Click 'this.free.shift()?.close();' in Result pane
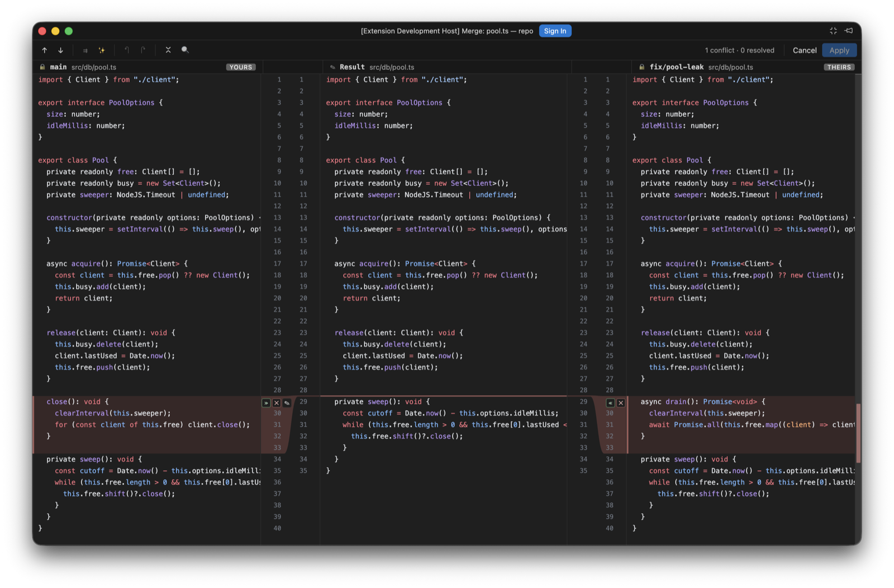 click(407, 437)
